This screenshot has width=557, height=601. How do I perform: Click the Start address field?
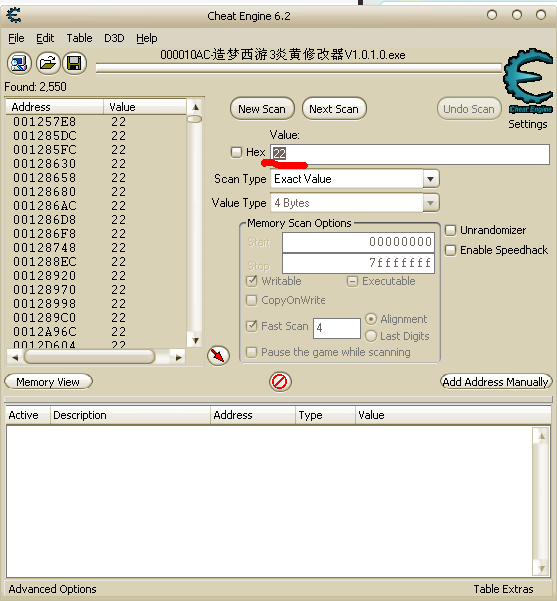pos(358,242)
